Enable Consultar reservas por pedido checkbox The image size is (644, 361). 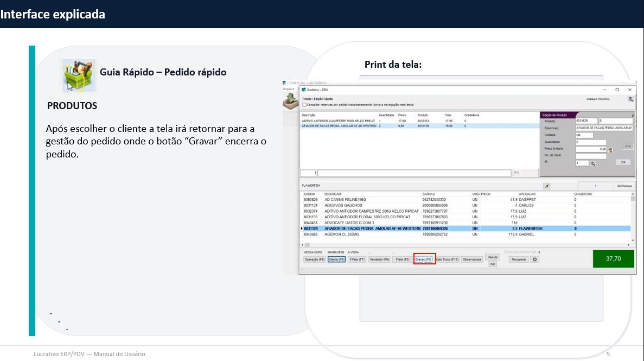pyautogui.click(x=304, y=105)
